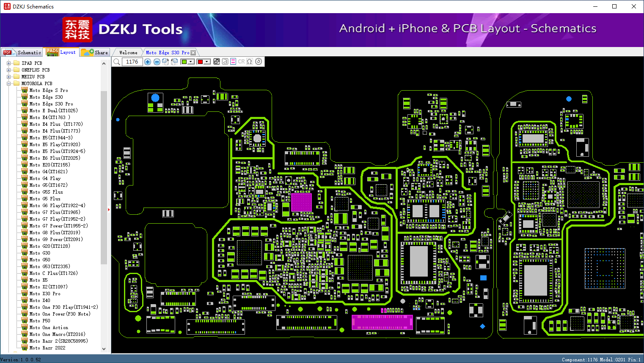Image resolution: width=644 pixels, height=363 pixels.
Task: Open Moto Razr 2022 layout
Action: point(47,348)
